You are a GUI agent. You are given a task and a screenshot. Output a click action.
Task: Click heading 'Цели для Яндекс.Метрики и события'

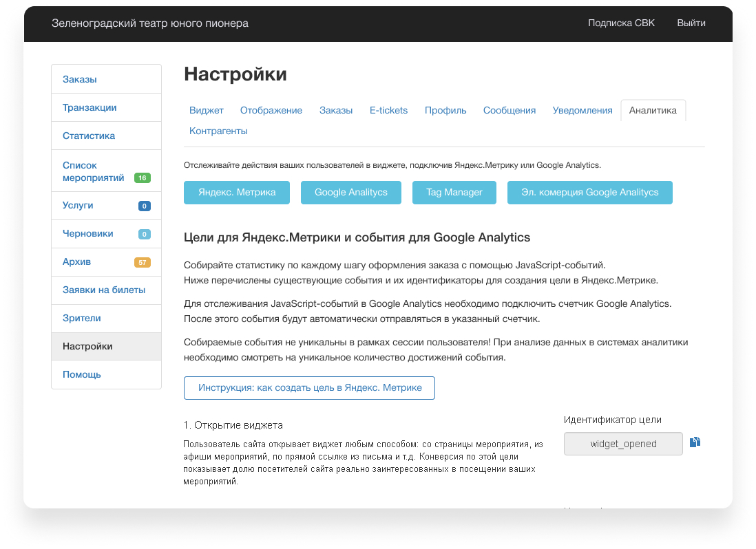(357, 237)
